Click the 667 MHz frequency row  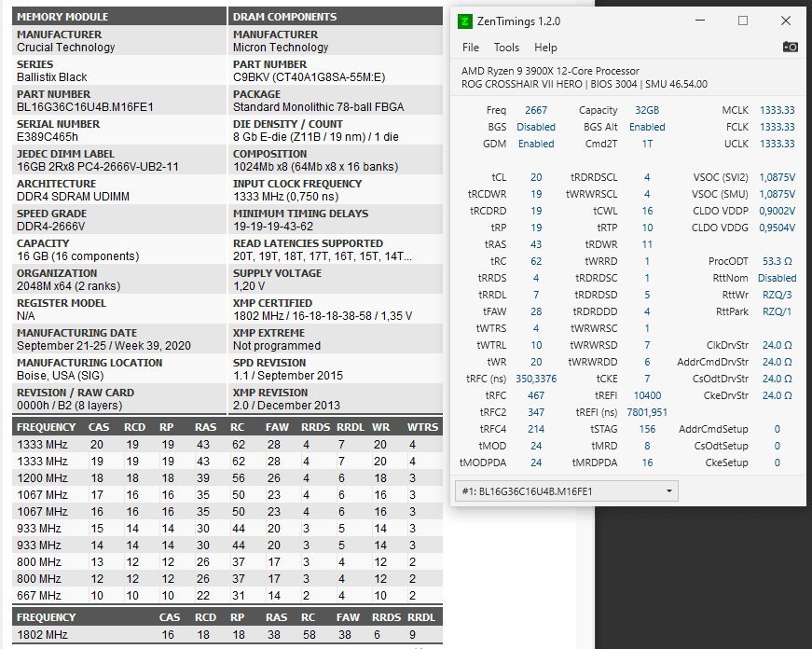227,596
